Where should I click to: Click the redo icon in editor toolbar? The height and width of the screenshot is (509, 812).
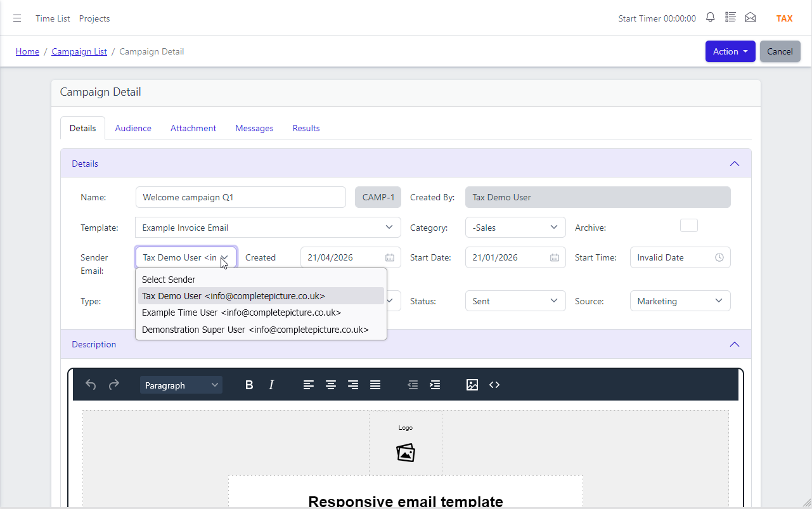pyautogui.click(x=114, y=385)
